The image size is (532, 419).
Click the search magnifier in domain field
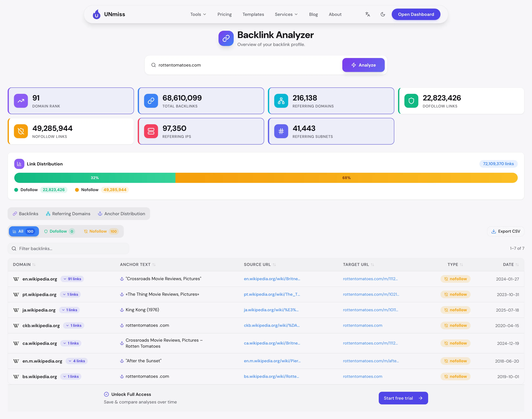(x=154, y=65)
